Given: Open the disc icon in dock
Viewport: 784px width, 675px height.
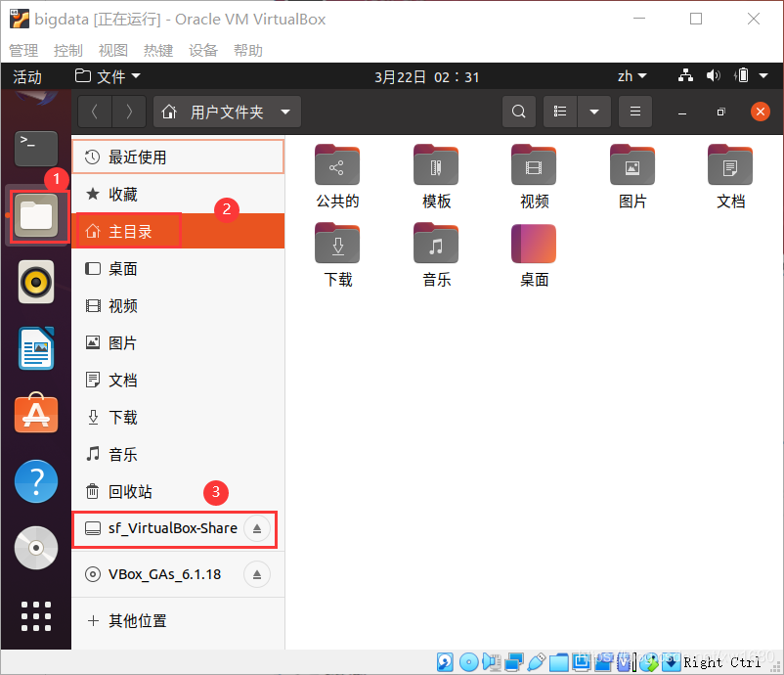Looking at the screenshot, I should pyautogui.click(x=36, y=548).
